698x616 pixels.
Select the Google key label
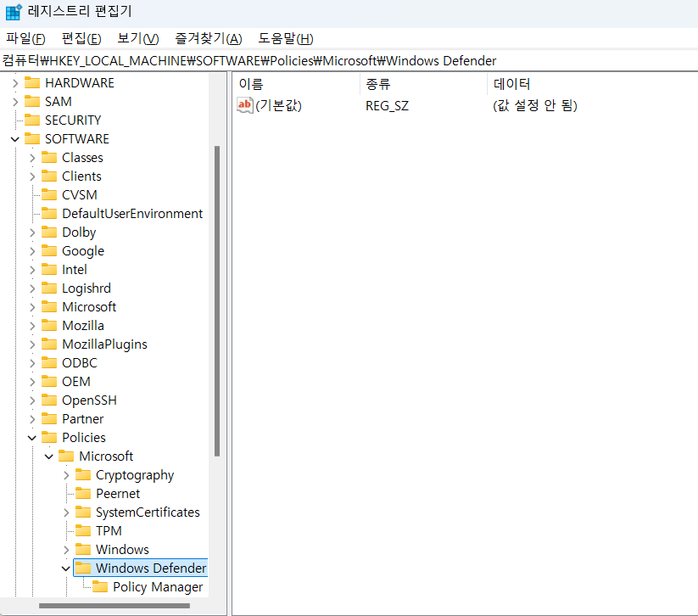pos(83,251)
